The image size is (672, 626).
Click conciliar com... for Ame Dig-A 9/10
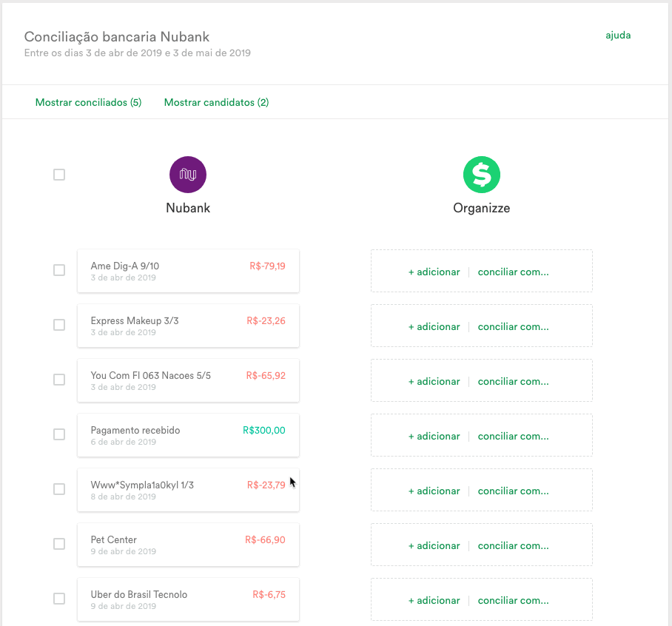[513, 272]
